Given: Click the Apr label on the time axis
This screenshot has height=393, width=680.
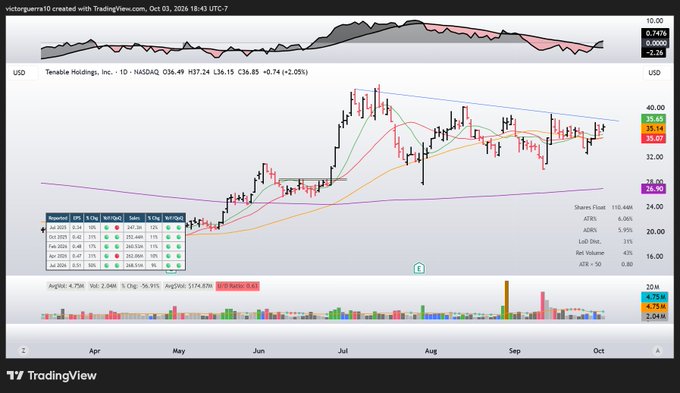Looking at the screenshot, I should pyautogui.click(x=95, y=350).
